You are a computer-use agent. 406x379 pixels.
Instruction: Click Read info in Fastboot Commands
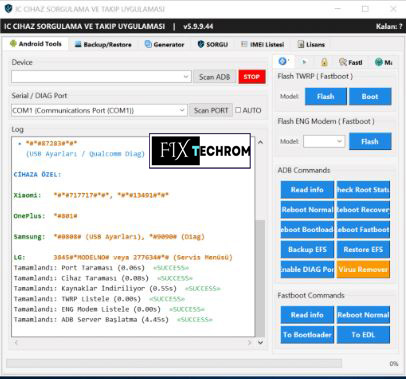tap(307, 315)
